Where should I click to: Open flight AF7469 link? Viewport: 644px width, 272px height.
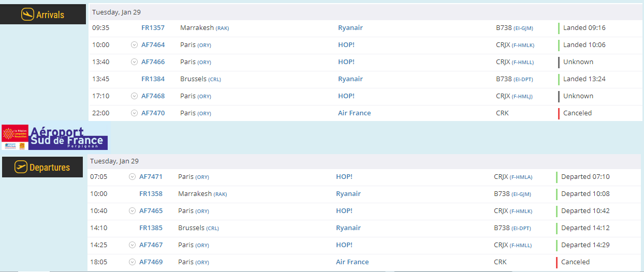151,262
